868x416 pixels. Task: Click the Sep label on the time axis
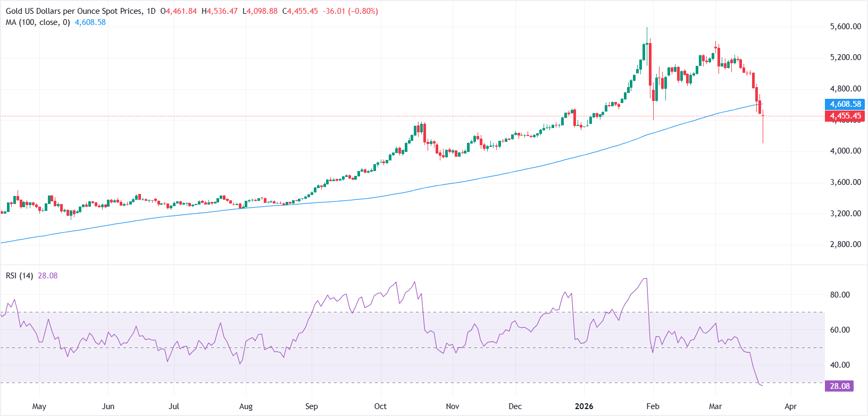point(312,406)
